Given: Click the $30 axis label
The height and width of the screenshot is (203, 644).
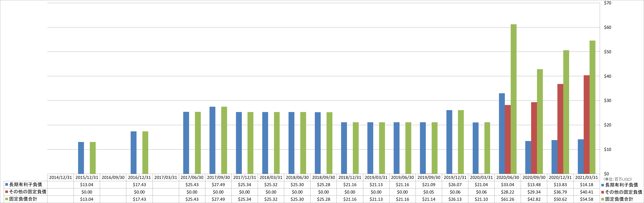Looking at the screenshot, I should pyautogui.click(x=608, y=100).
